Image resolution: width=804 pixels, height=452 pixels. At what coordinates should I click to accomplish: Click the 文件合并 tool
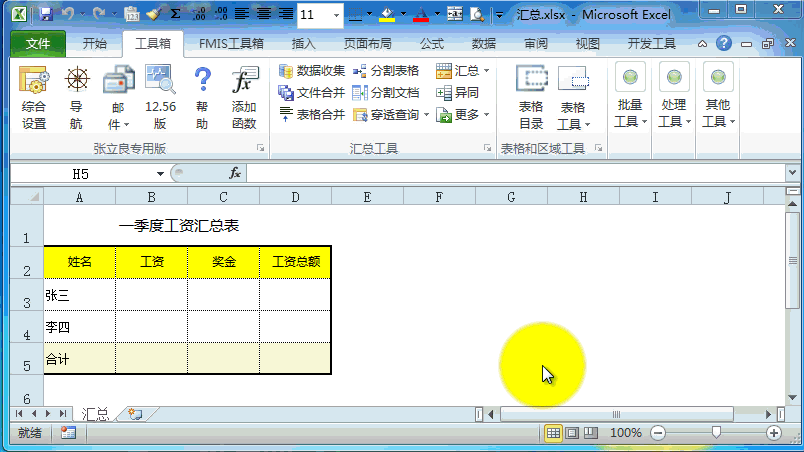312,93
